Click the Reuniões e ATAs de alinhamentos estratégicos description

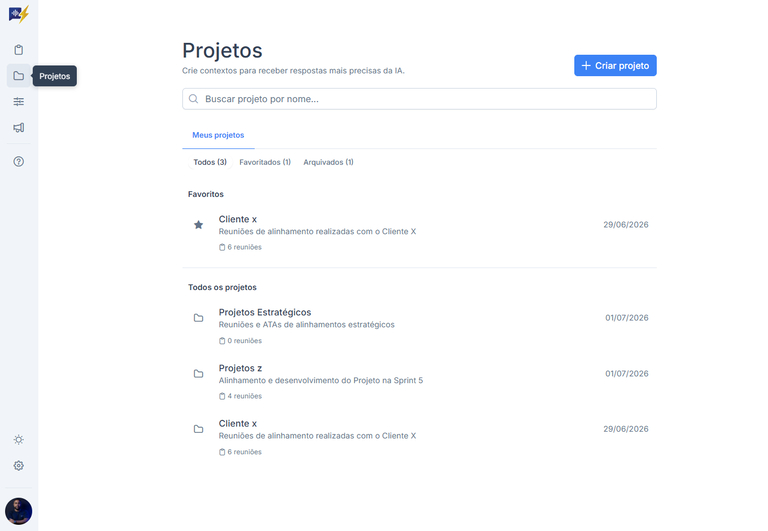tap(307, 325)
